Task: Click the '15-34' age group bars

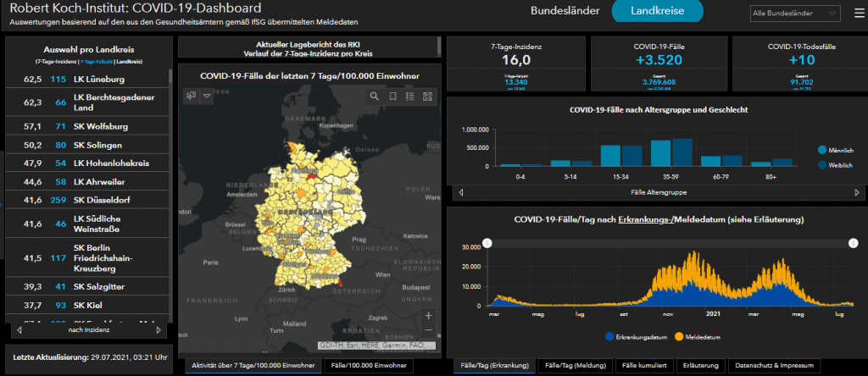Action: tap(621, 155)
